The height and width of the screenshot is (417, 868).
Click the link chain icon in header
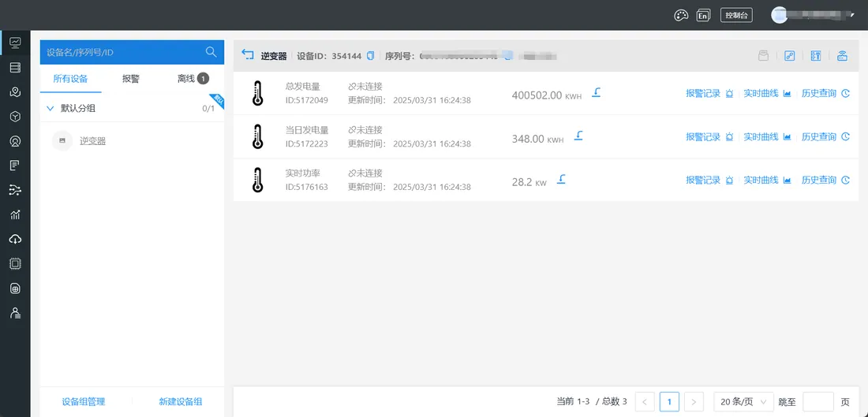[790, 55]
